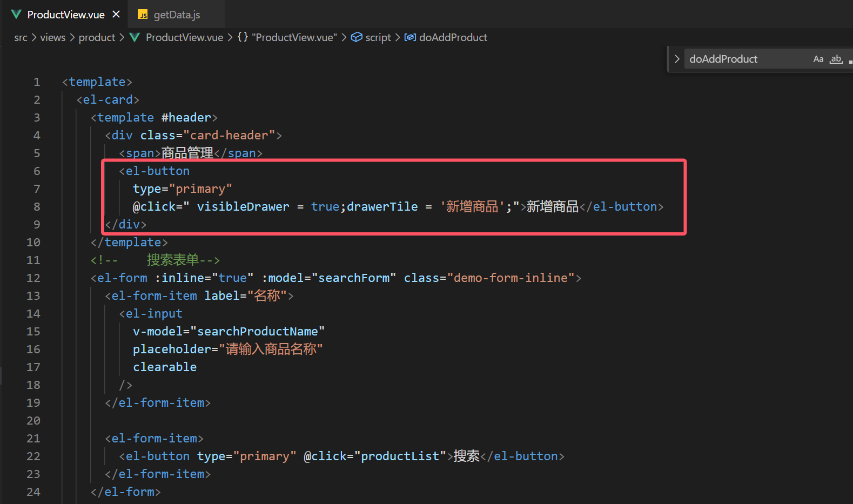
Task: Click the JS icon on getData.js tab
Action: click(143, 15)
